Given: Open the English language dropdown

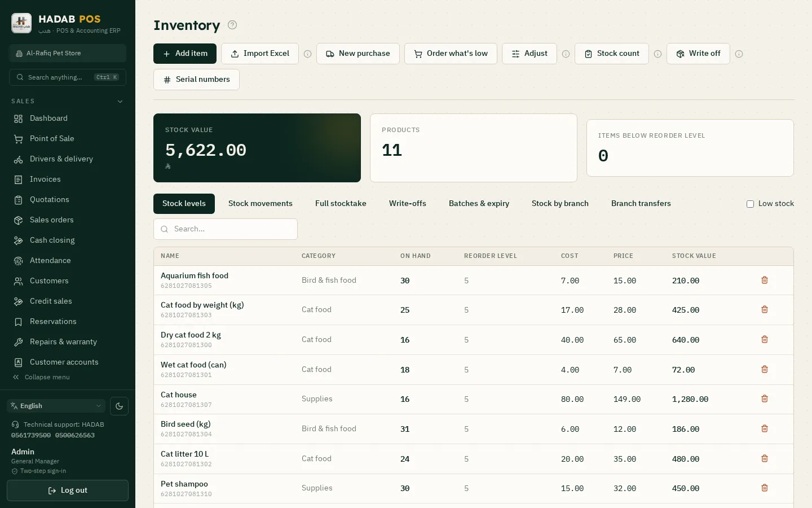Looking at the screenshot, I should pyautogui.click(x=56, y=406).
